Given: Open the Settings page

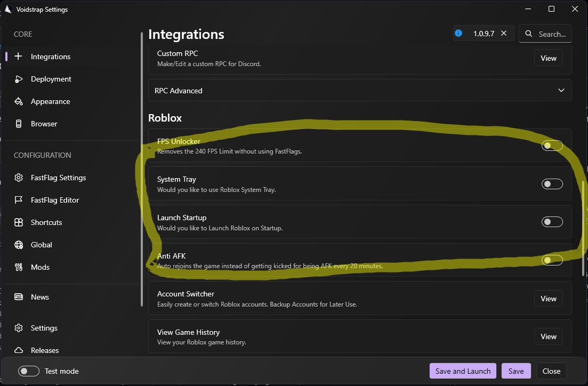Looking at the screenshot, I should coord(71,328).
